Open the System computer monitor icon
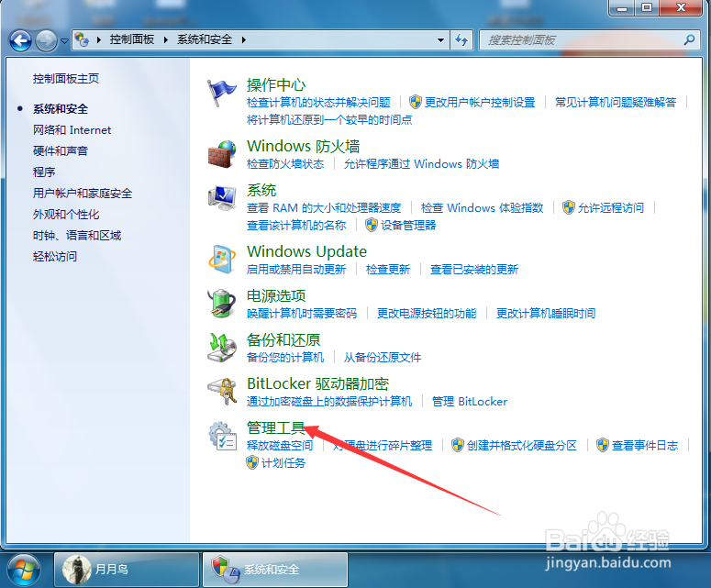The image size is (711, 588). (x=222, y=197)
